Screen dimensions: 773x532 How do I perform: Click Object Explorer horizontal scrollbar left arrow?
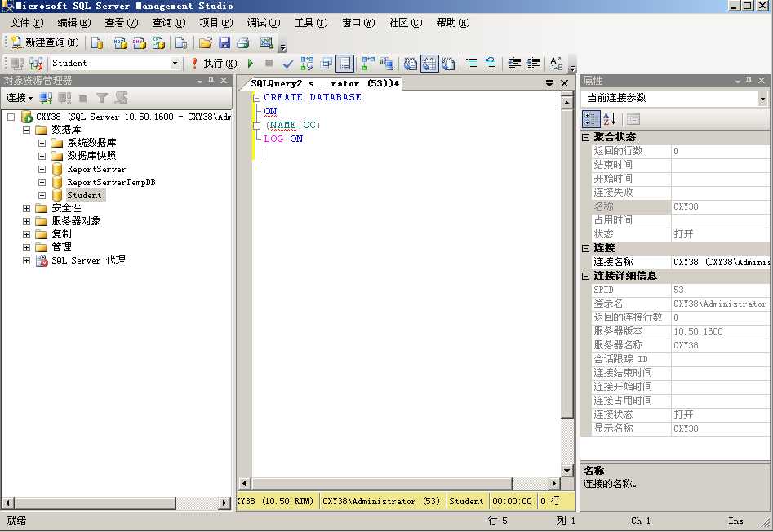tap(7, 503)
